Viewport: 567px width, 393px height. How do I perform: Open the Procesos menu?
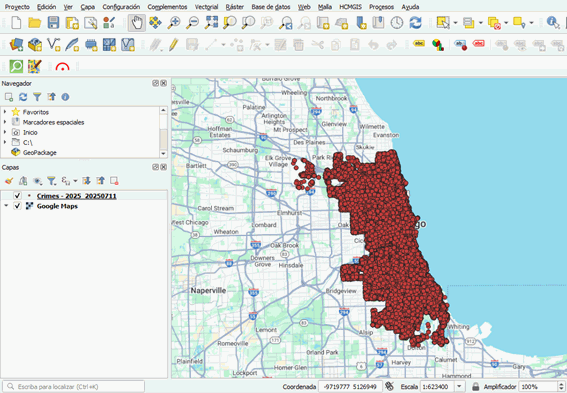click(x=381, y=7)
